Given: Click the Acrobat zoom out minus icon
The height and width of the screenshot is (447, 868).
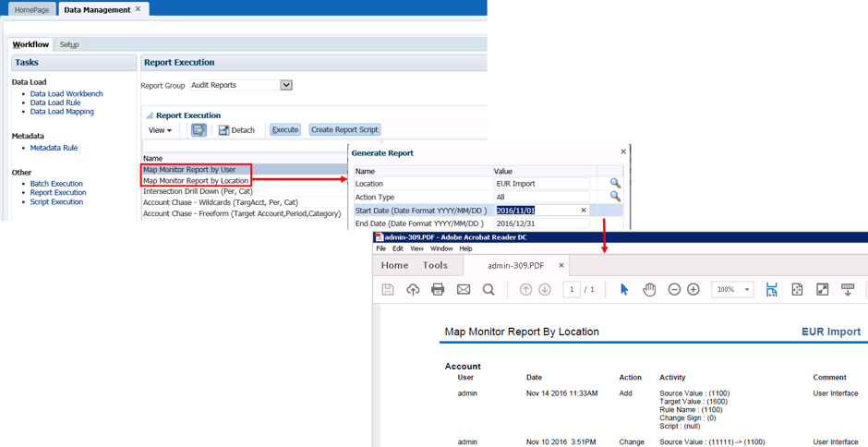Looking at the screenshot, I should click(674, 290).
